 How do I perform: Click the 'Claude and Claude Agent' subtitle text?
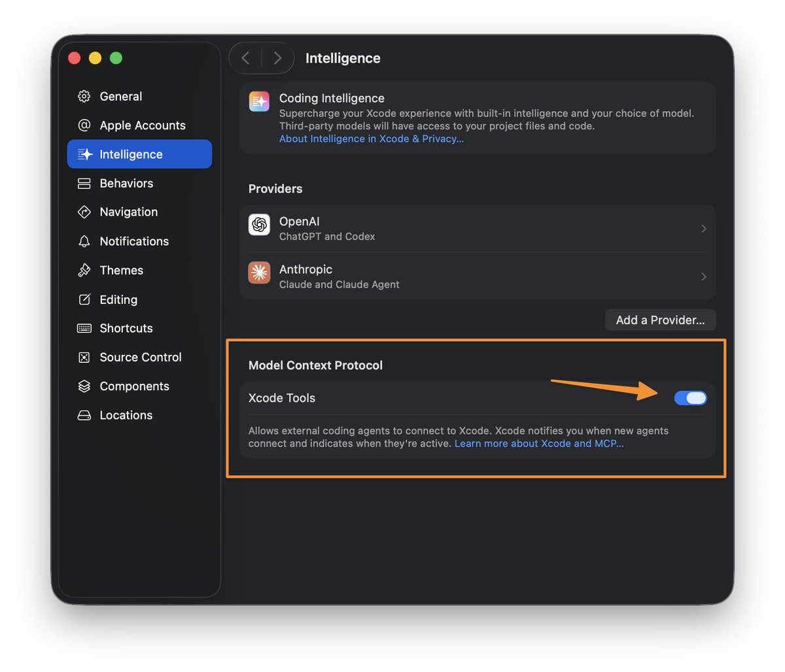340,284
